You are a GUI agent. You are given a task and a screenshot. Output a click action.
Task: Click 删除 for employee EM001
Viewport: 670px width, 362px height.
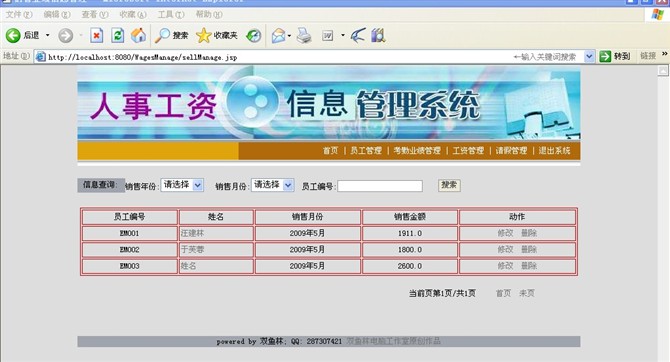529,233
